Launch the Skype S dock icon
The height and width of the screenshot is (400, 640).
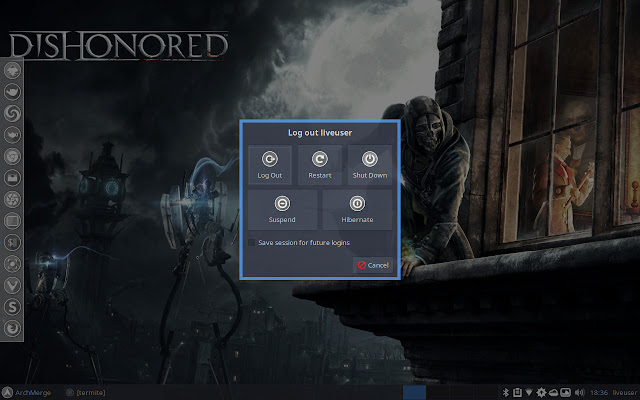12,307
